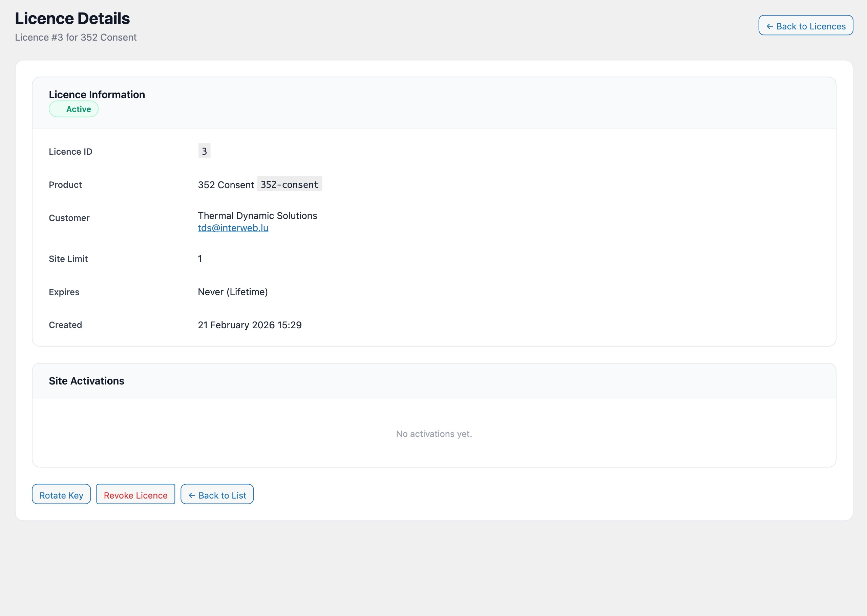867x616 pixels.
Task: Click the Licence Information section heading
Action: click(x=97, y=94)
